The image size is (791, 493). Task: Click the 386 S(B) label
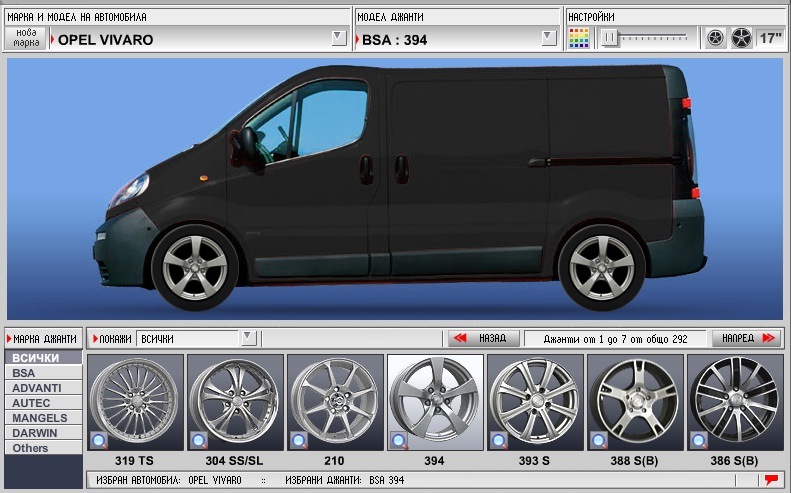pos(734,461)
